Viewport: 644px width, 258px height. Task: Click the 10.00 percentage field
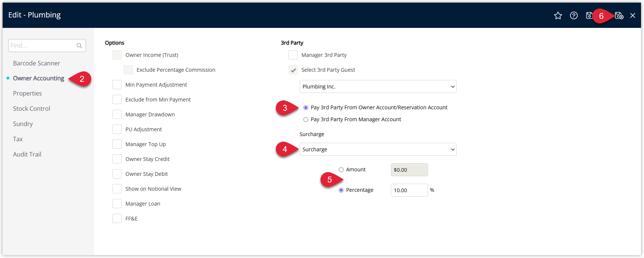tap(409, 190)
